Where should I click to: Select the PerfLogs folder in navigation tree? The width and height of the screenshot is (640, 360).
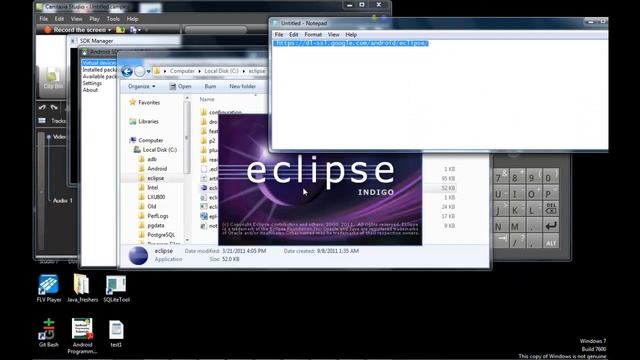click(x=153, y=216)
